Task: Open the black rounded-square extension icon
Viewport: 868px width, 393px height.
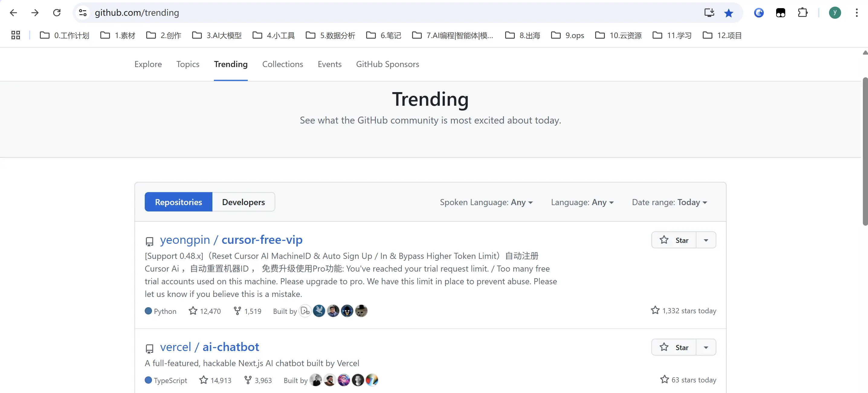Action: coord(780,13)
